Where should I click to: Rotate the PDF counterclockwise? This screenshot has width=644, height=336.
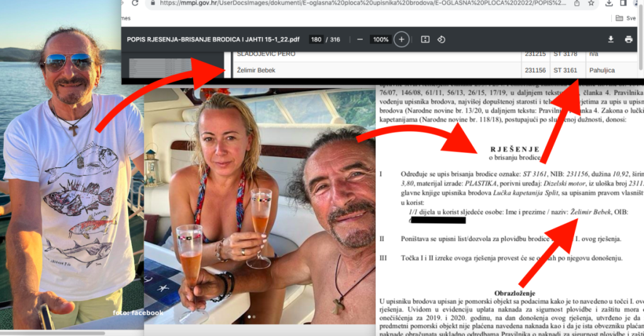pyautogui.click(x=441, y=40)
